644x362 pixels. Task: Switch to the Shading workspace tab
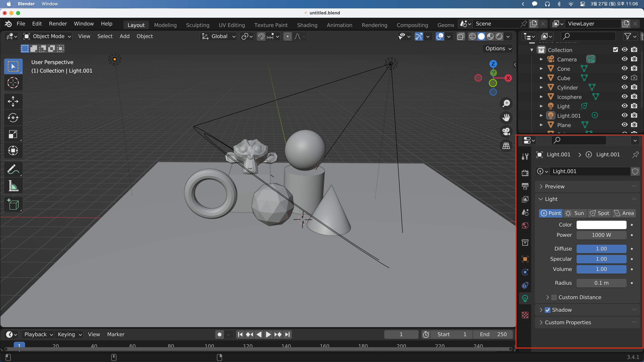point(307,25)
